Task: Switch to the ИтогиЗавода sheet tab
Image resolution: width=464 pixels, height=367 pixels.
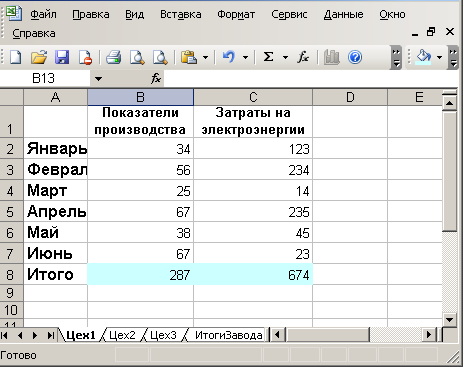Action: [x=229, y=335]
